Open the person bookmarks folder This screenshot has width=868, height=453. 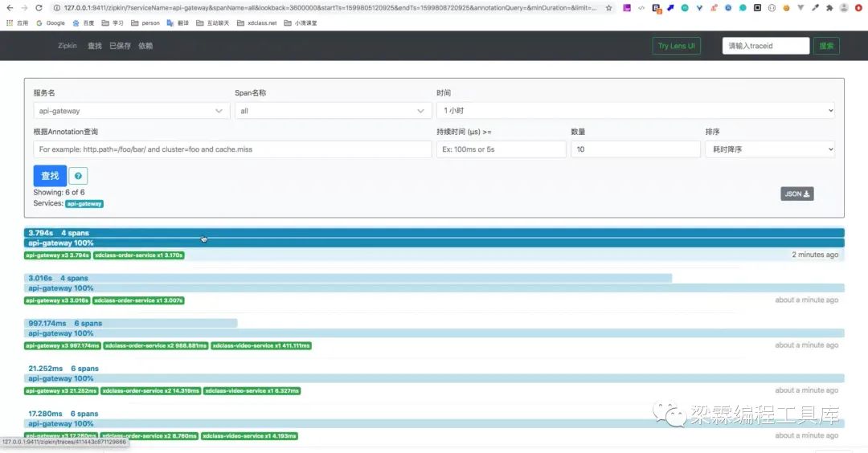(145, 22)
